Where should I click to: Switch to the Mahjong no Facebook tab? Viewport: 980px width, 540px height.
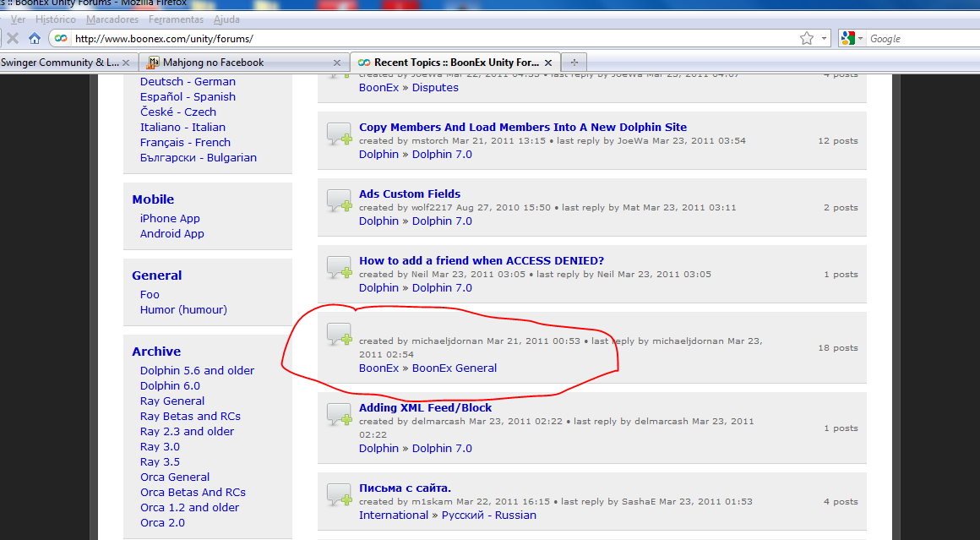pyautogui.click(x=243, y=63)
